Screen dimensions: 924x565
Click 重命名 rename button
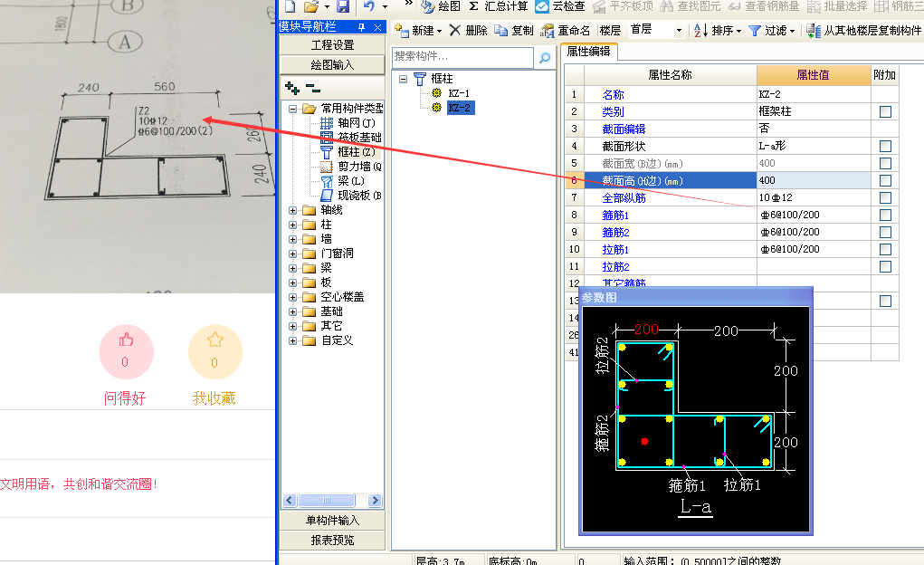point(565,31)
